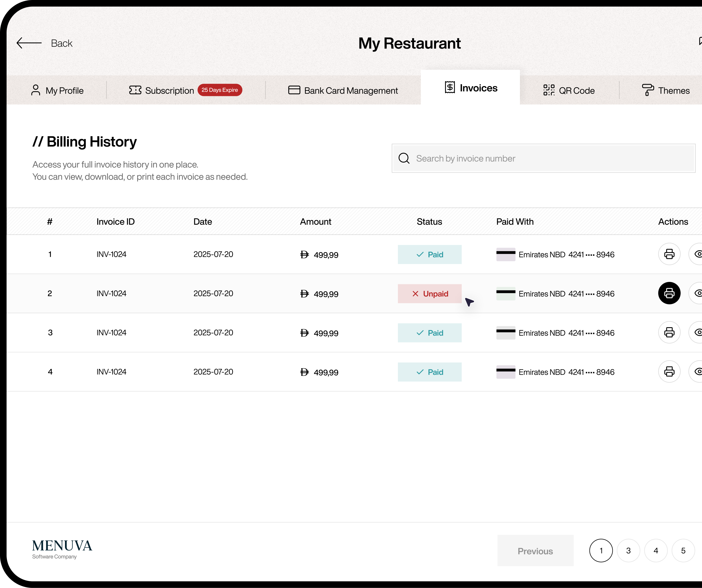Screen dimensions: 702x588
Task: Switch to Bank Card Management tab
Action: click(343, 91)
